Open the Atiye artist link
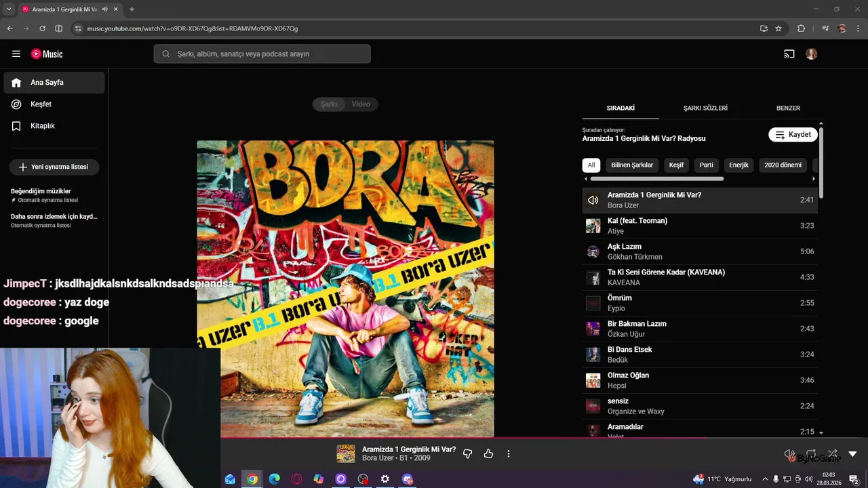 click(x=615, y=231)
